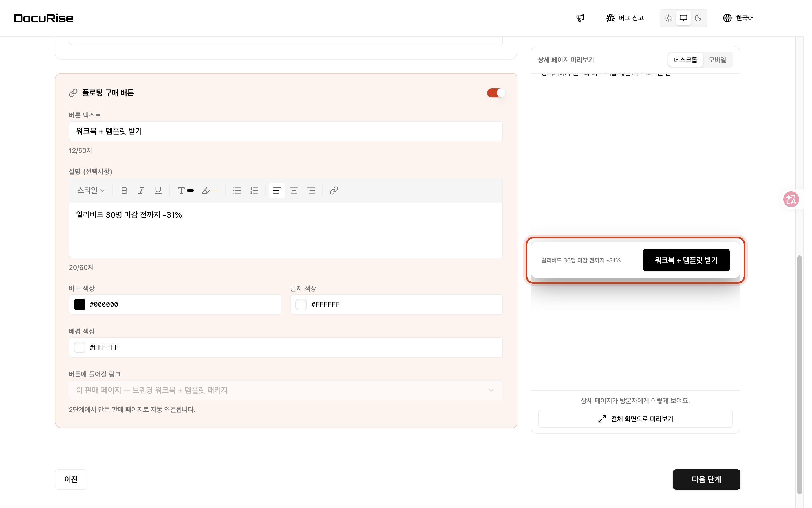812x508 pixels.
Task: Open 전체 화면으로 미리보기 fullscreen preview
Action: point(635,419)
